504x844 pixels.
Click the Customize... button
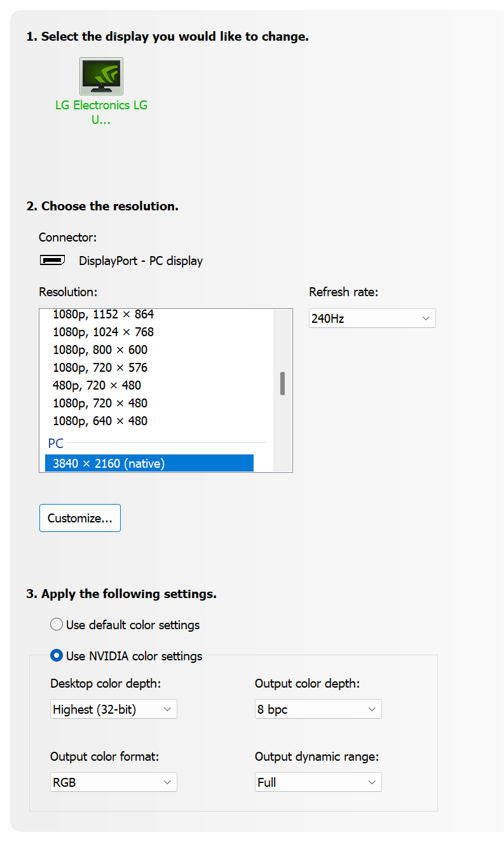click(x=80, y=518)
